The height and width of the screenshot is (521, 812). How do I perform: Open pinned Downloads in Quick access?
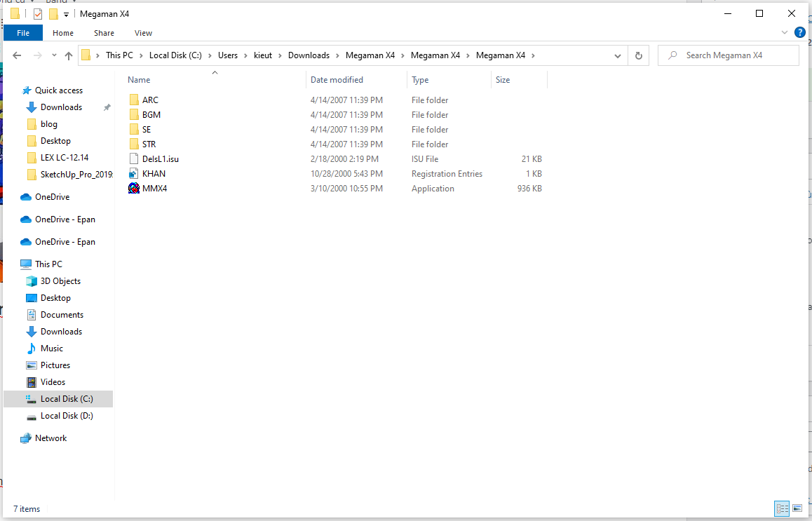(x=55, y=107)
